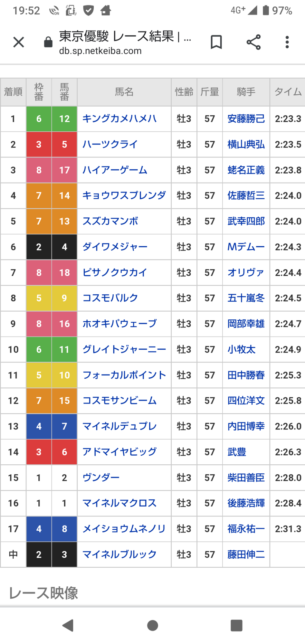Open horse link マイネルブルック
Viewport: 305px width, 644px height.
pos(119,554)
